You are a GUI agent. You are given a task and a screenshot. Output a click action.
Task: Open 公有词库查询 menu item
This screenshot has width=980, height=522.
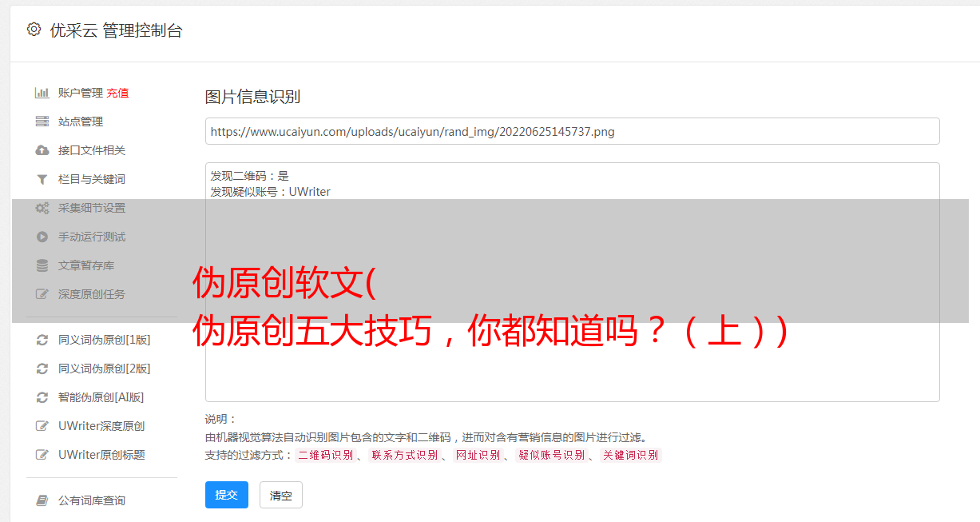[92, 500]
